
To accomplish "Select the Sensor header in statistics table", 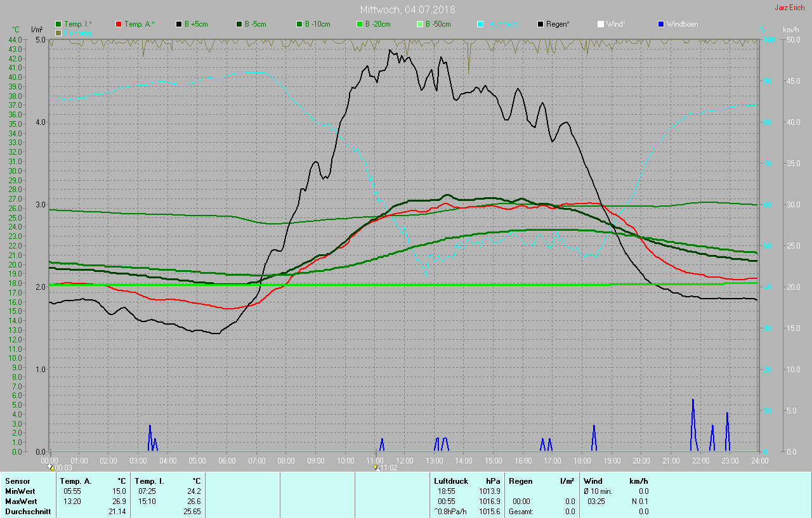I will (x=17, y=481).
